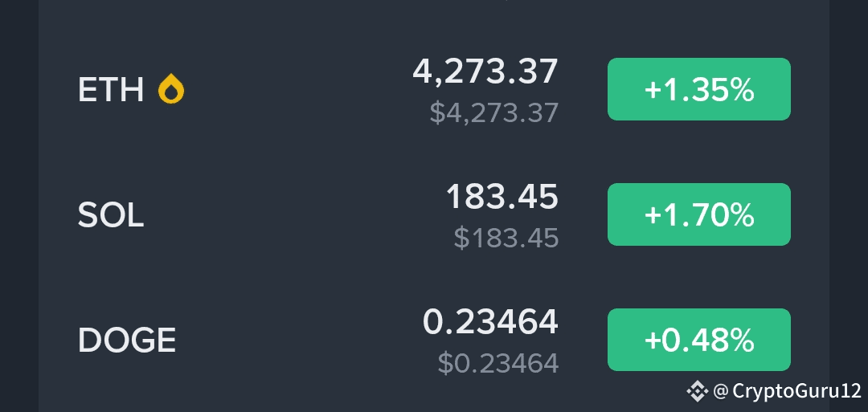Toggle the +1.70% change badge for SOL
This screenshot has width=868, height=412.
point(698,214)
